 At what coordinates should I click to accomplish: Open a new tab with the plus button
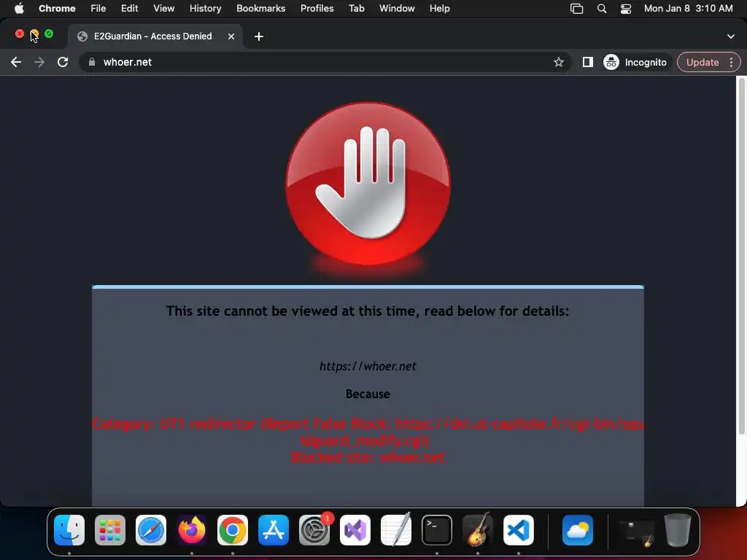click(259, 36)
